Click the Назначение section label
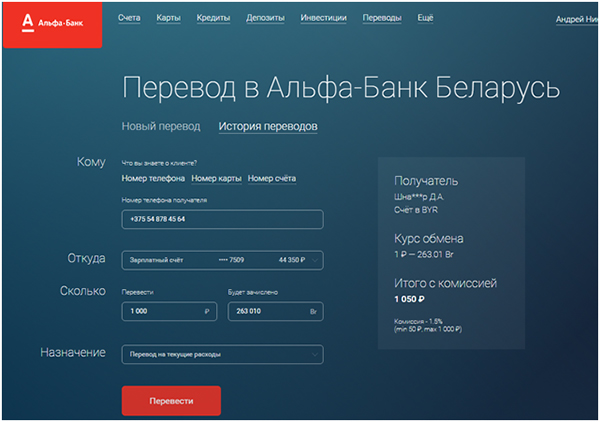Viewport: 600px width, 422px height. tap(73, 352)
